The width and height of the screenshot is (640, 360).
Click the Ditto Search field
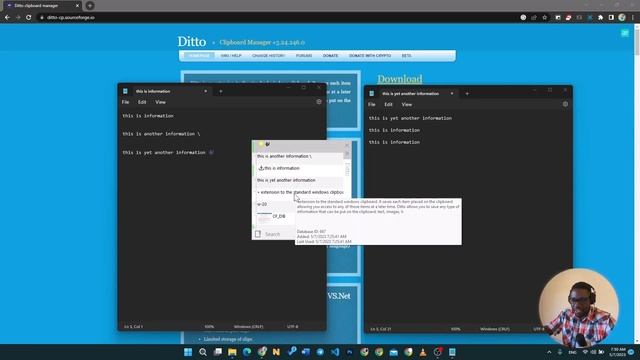click(x=279, y=234)
